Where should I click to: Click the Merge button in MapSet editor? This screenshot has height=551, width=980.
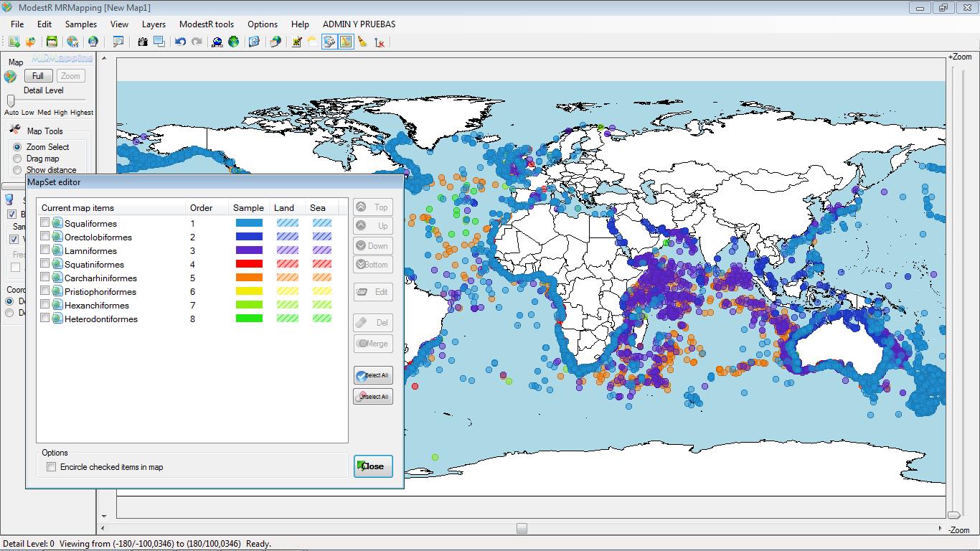pyautogui.click(x=373, y=344)
